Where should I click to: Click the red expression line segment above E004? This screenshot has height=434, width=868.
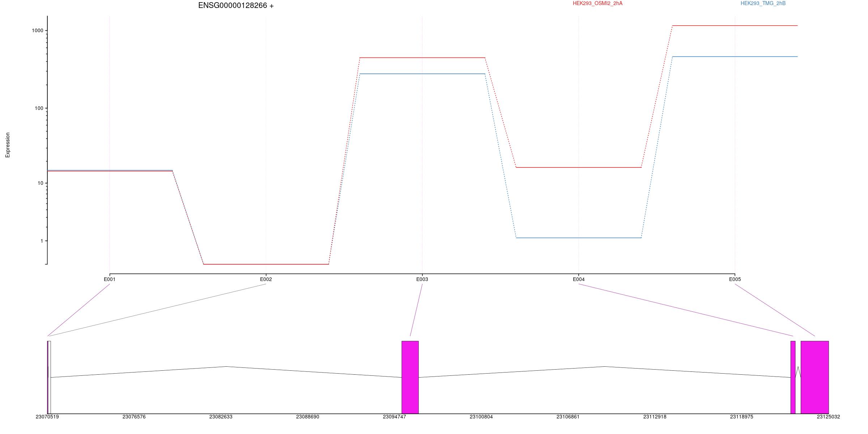click(579, 167)
